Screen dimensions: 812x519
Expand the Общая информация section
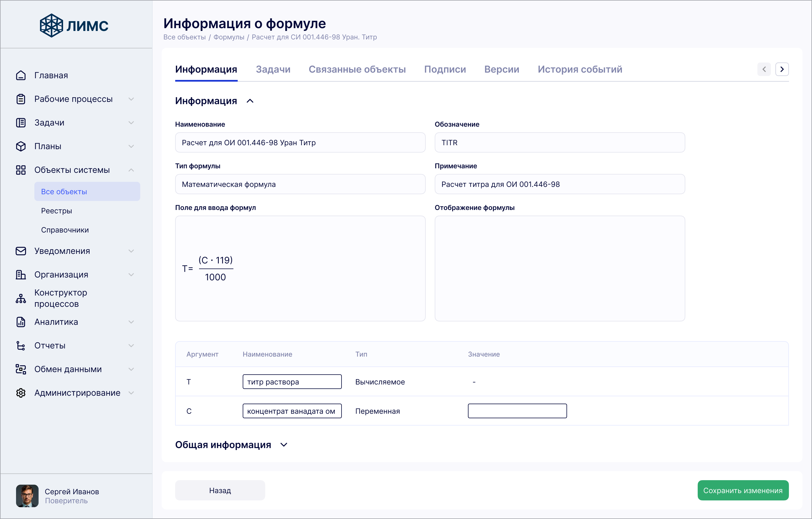tap(284, 445)
